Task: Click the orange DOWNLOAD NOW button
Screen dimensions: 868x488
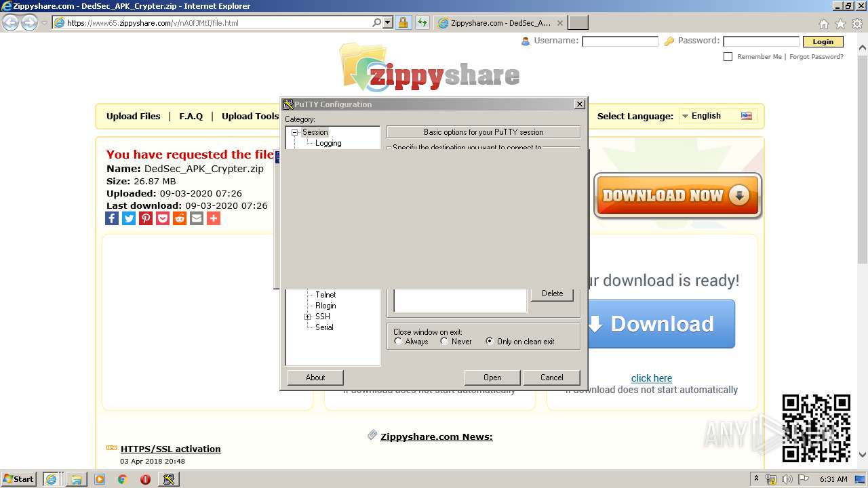Action: pyautogui.click(x=677, y=196)
